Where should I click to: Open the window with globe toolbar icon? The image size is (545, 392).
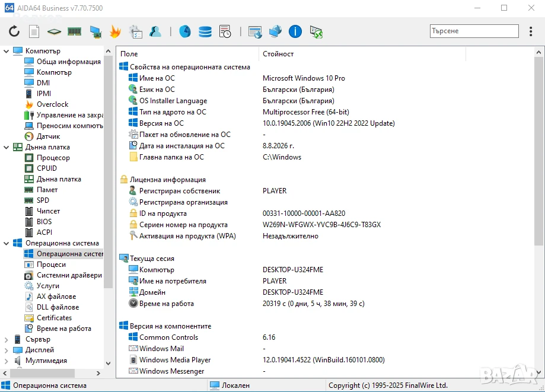coord(255,32)
